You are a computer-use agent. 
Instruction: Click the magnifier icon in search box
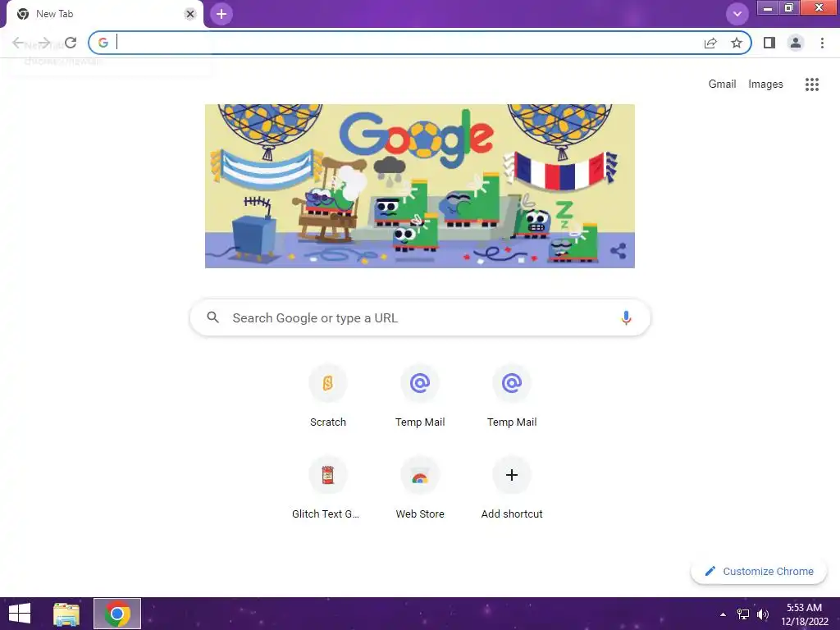coord(212,317)
